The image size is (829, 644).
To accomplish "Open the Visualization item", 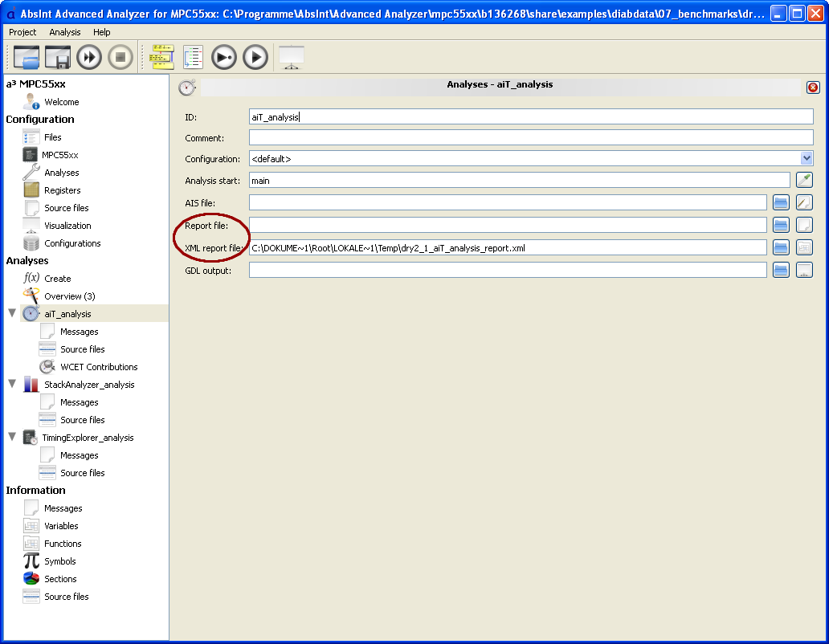I will [57, 225].
